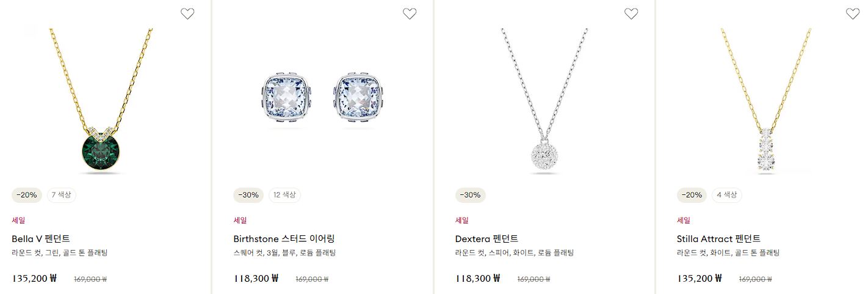
Task: Click the 세일 label above Birthstone earrings
Action: click(x=240, y=220)
